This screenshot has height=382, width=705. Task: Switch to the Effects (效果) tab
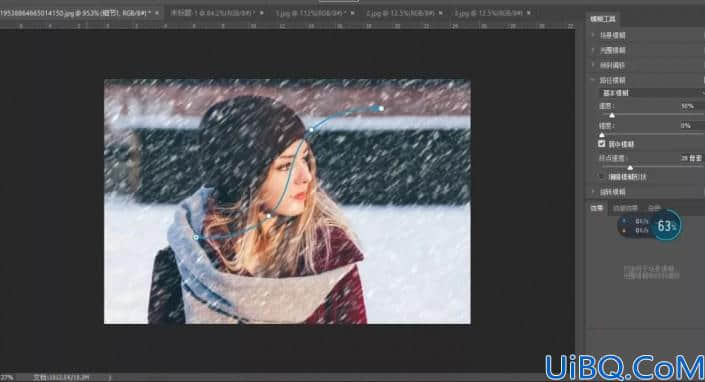pyautogui.click(x=597, y=208)
